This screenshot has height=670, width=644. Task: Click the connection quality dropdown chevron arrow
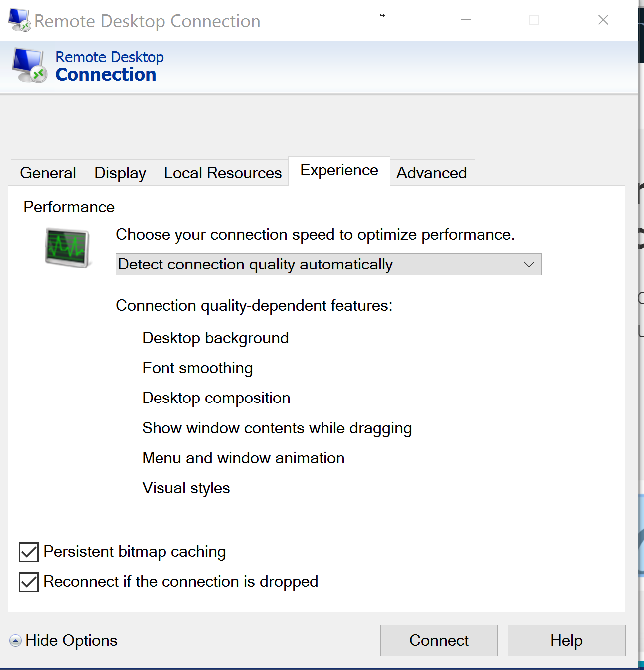tap(529, 265)
